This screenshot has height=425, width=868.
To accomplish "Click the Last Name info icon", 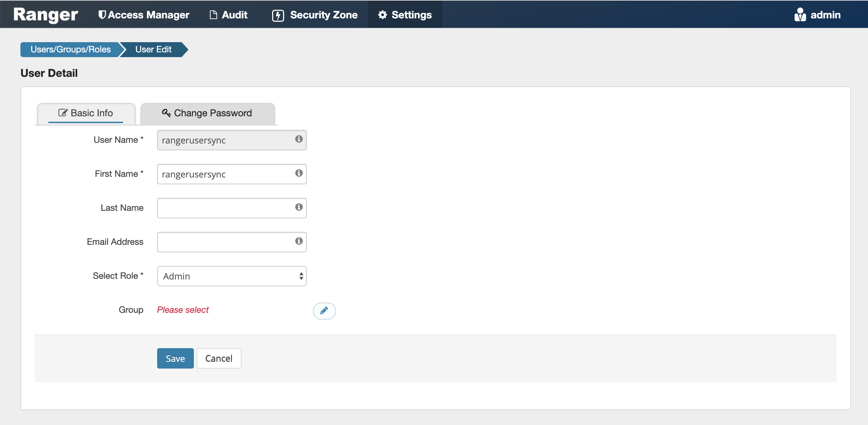I will click(x=299, y=207).
